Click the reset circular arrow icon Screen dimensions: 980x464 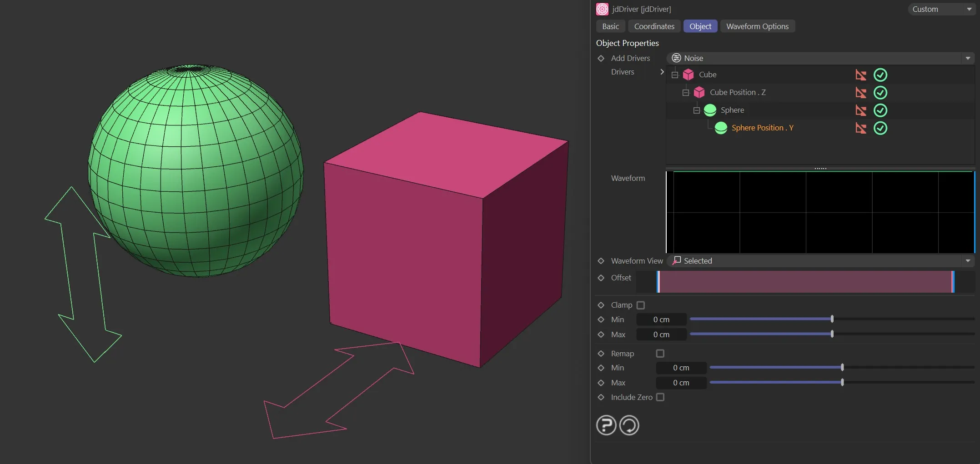click(629, 425)
